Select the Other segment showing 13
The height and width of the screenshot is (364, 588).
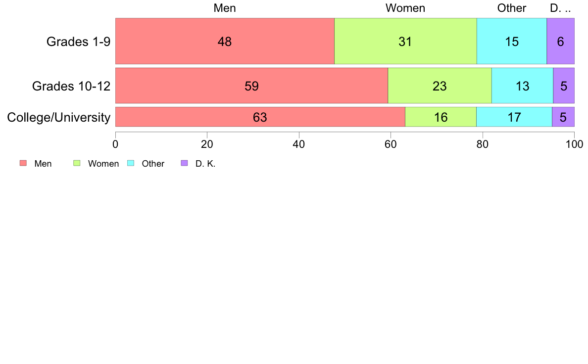tap(522, 86)
